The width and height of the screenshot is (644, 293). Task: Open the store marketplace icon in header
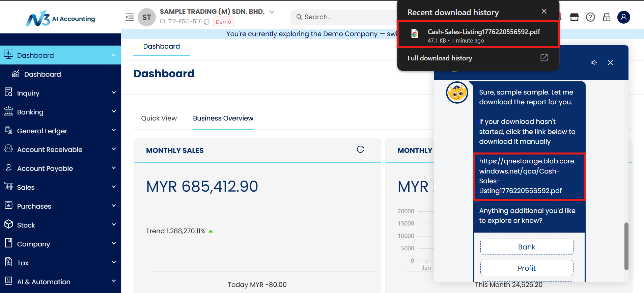click(x=574, y=17)
